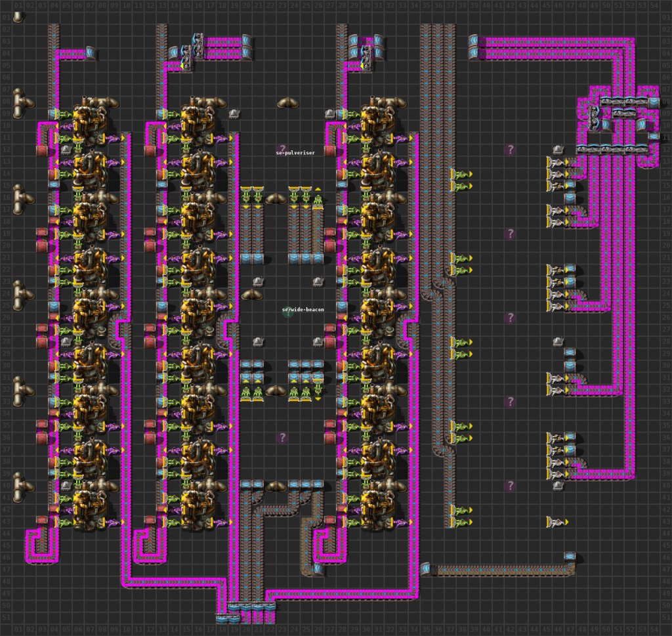Select the right-side question mark at row 12
Image resolution: width=672 pixels, height=636 pixels.
510,150
